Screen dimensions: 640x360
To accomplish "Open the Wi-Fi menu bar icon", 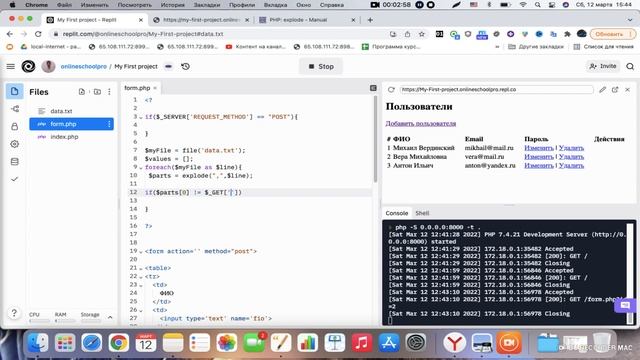I will click(x=523, y=5).
